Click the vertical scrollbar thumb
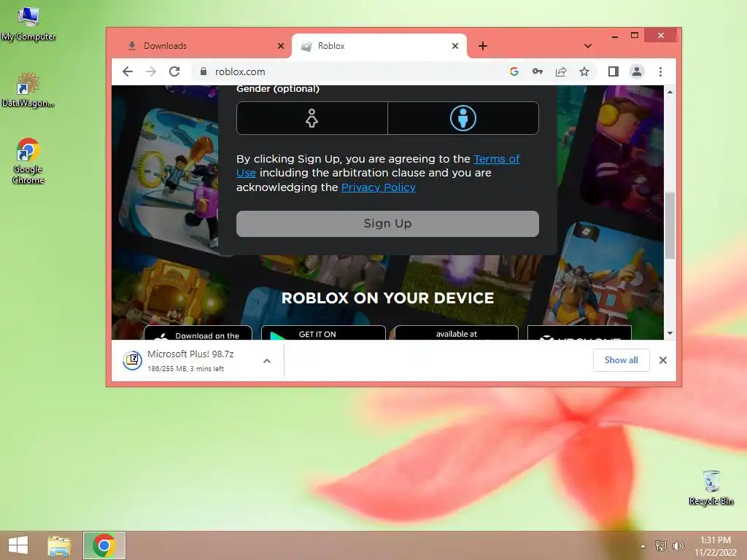The width and height of the screenshot is (747, 560). (670, 226)
